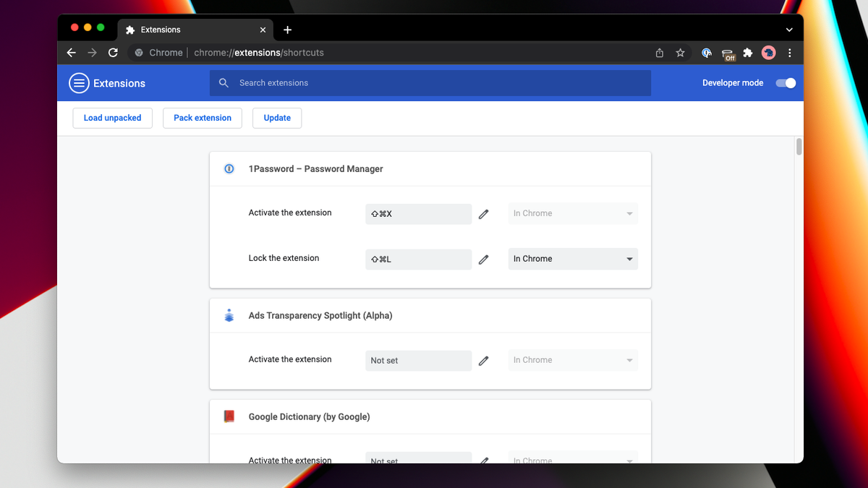868x488 pixels.
Task: Bookmark the page with the star icon
Action: click(680, 52)
